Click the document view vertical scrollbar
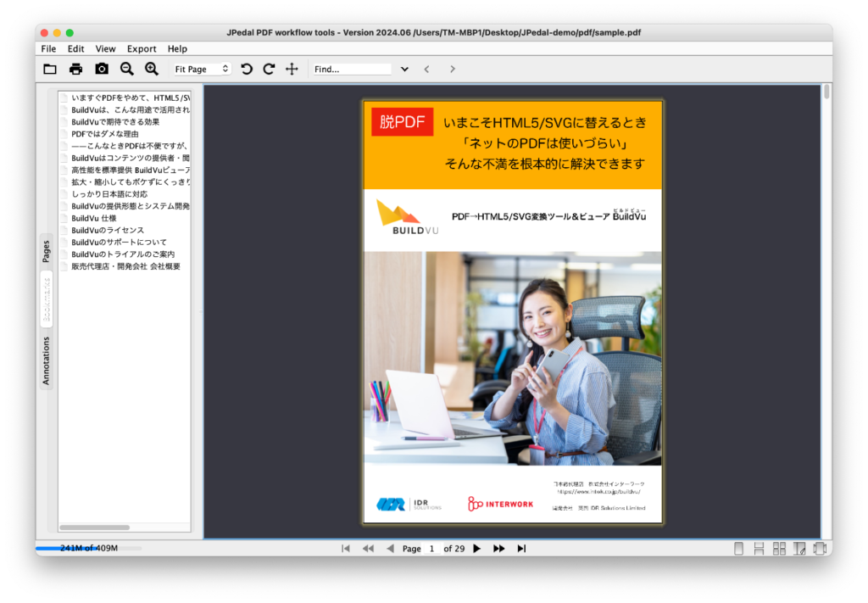The image size is (868, 603). point(826,92)
